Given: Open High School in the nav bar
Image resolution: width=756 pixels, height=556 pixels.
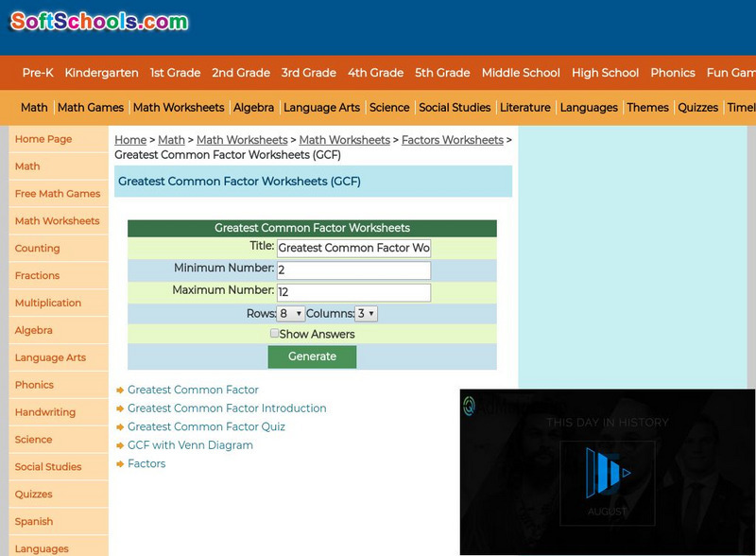Looking at the screenshot, I should click(605, 73).
